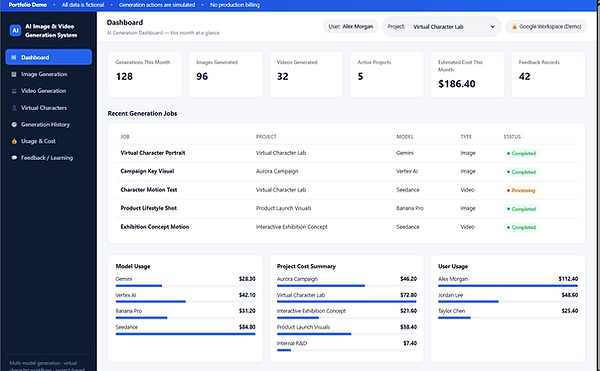
Task: Click the Vertex AI $42.10 amount
Action: point(247,295)
